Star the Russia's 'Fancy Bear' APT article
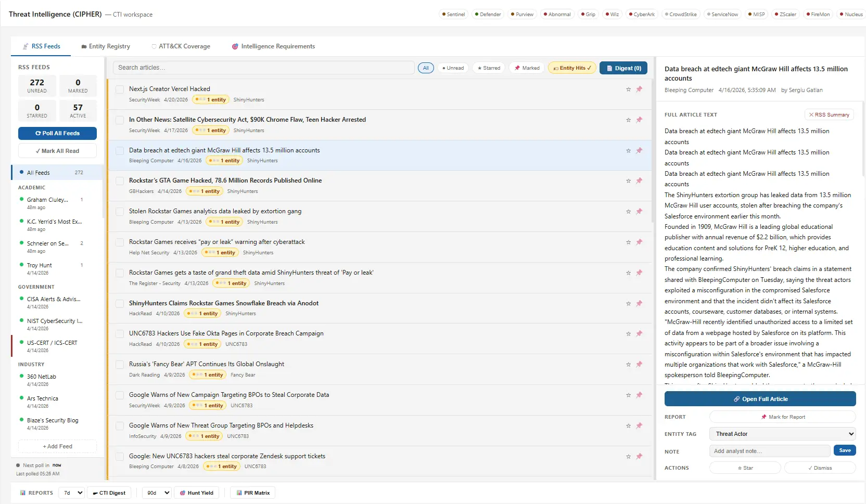This screenshot has width=866, height=504. pyautogui.click(x=628, y=365)
